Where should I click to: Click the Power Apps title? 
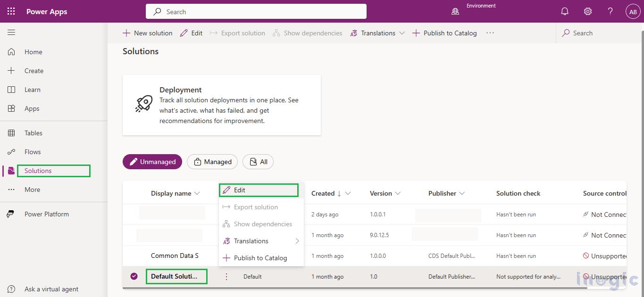[47, 12]
